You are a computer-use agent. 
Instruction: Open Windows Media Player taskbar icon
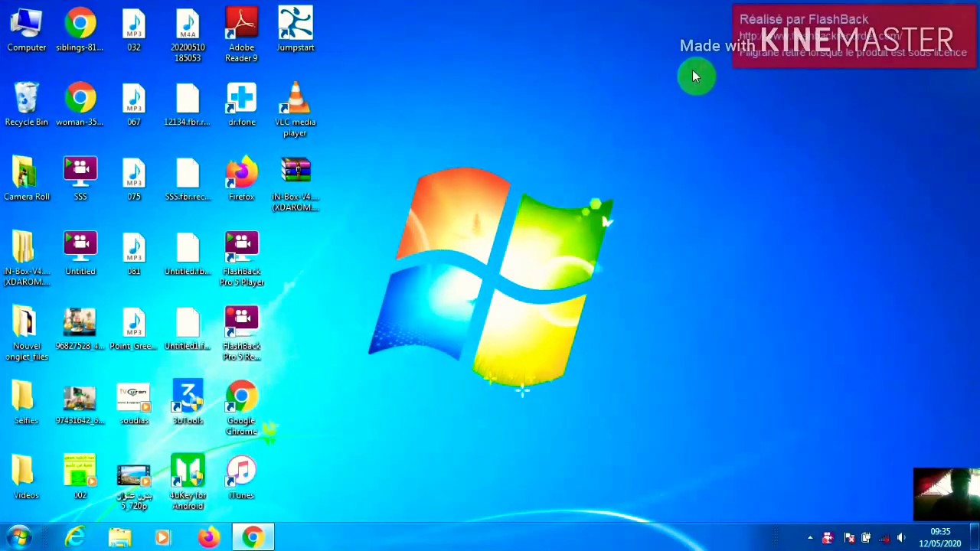pyautogui.click(x=163, y=537)
